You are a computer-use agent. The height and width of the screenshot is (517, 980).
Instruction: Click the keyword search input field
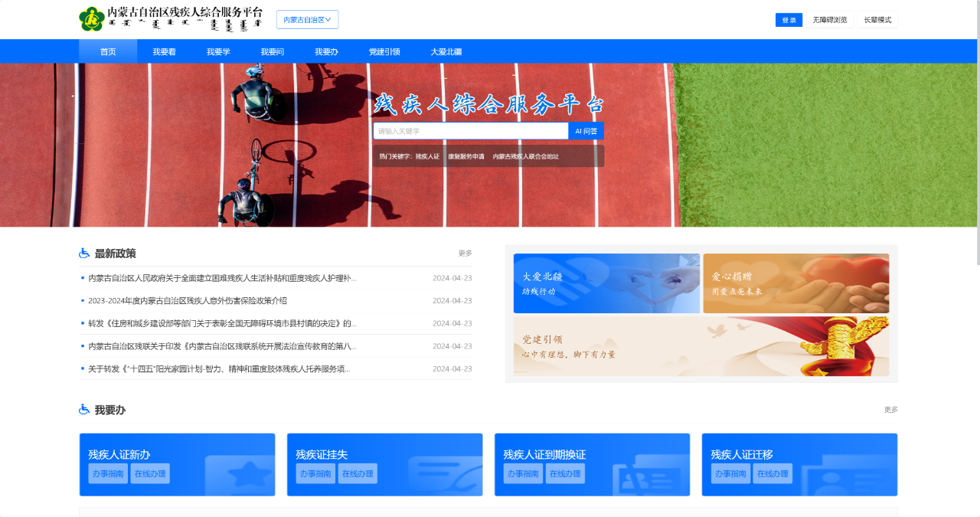[x=470, y=131]
